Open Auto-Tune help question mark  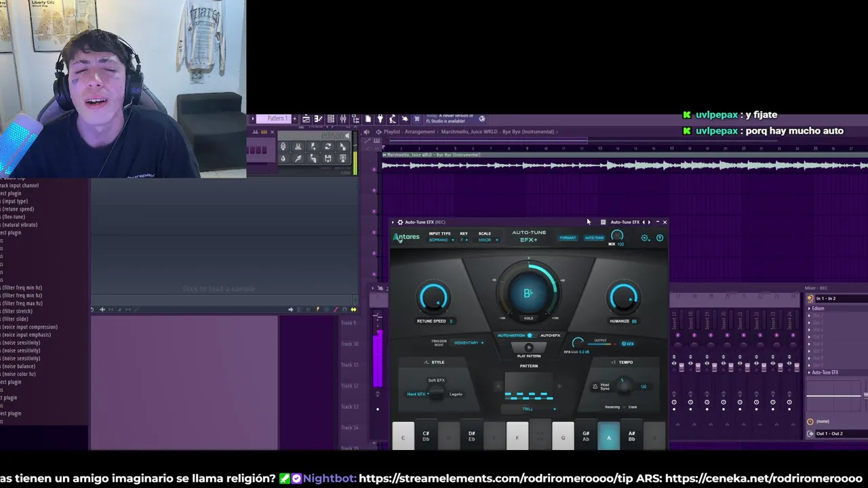click(x=660, y=238)
